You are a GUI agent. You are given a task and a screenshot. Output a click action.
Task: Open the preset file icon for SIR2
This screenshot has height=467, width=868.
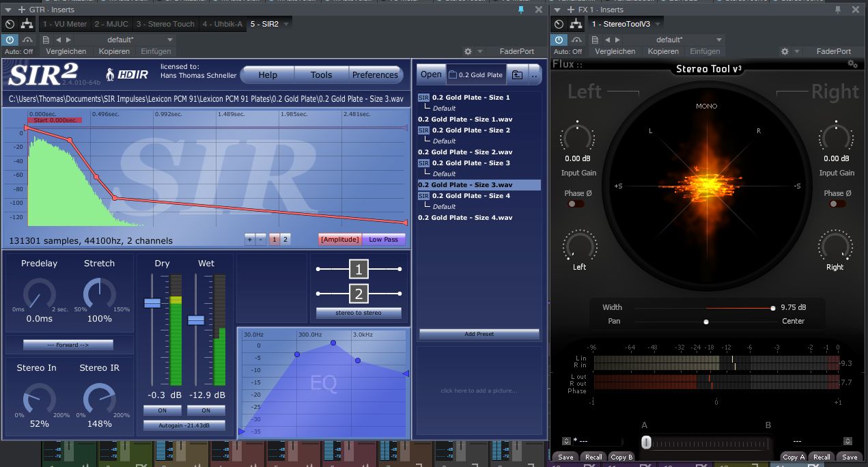(46, 40)
